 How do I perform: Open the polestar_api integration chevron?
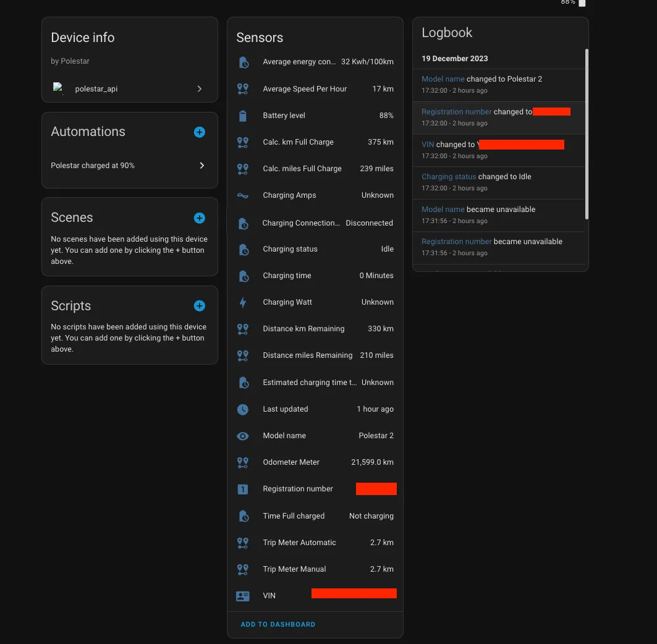pos(200,89)
